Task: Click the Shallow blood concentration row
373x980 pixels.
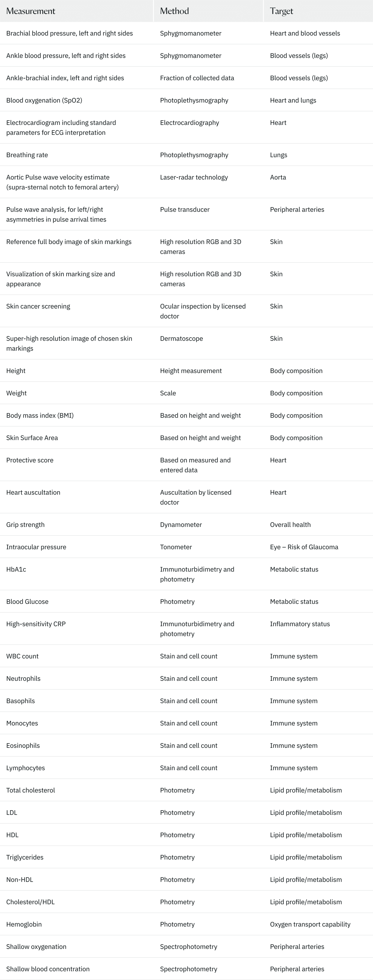Action: (186, 969)
